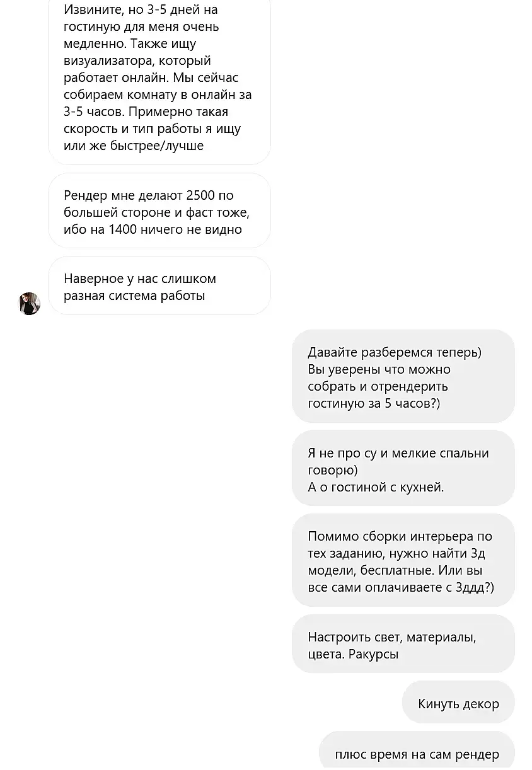Select the message 'Наверное у нас слишком разная система'
The image size is (532, 770).
coord(159,287)
